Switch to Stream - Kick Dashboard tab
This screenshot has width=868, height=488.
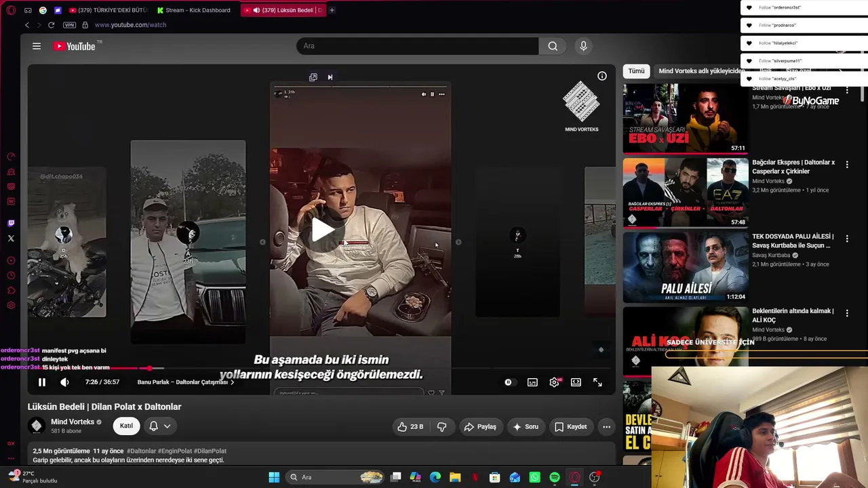pos(195,10)
